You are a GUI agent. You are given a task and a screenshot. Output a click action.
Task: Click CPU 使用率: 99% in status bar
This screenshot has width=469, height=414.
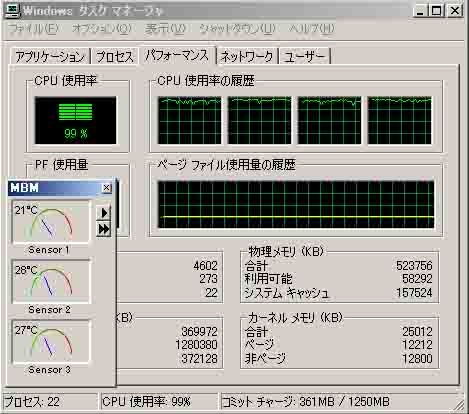159,402
